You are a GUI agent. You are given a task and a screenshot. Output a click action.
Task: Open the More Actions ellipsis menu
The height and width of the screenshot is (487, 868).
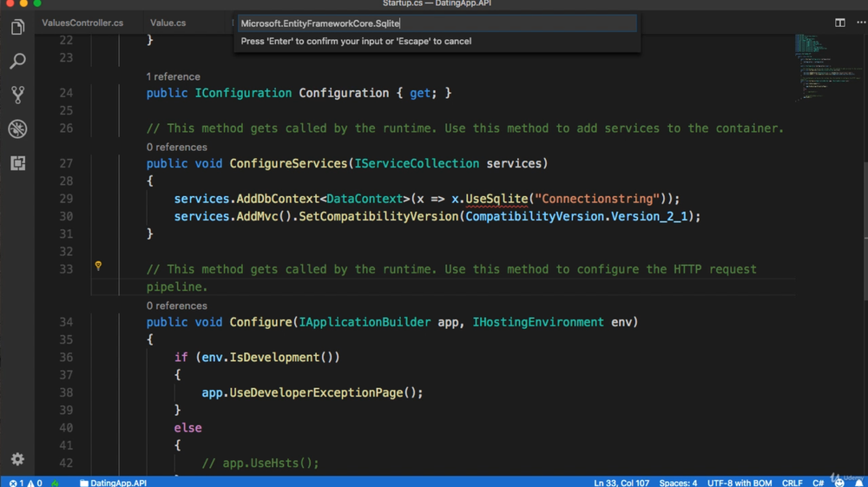[861, 23]
